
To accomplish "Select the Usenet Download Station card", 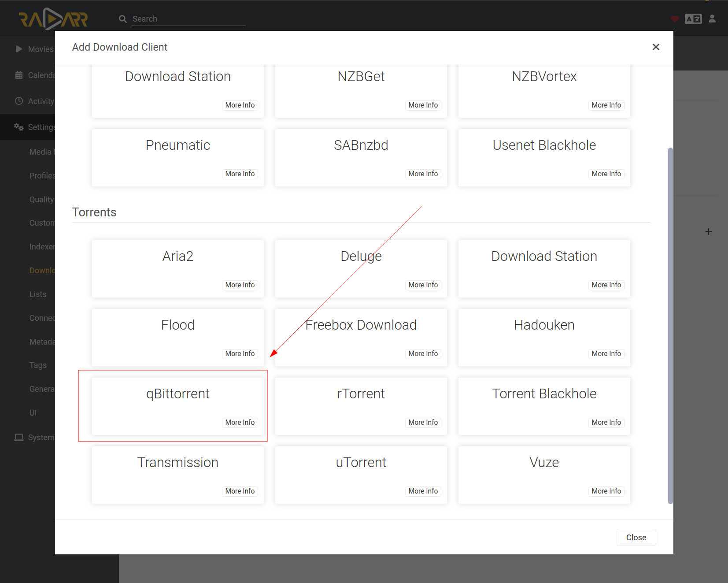I will click(178, 91).
